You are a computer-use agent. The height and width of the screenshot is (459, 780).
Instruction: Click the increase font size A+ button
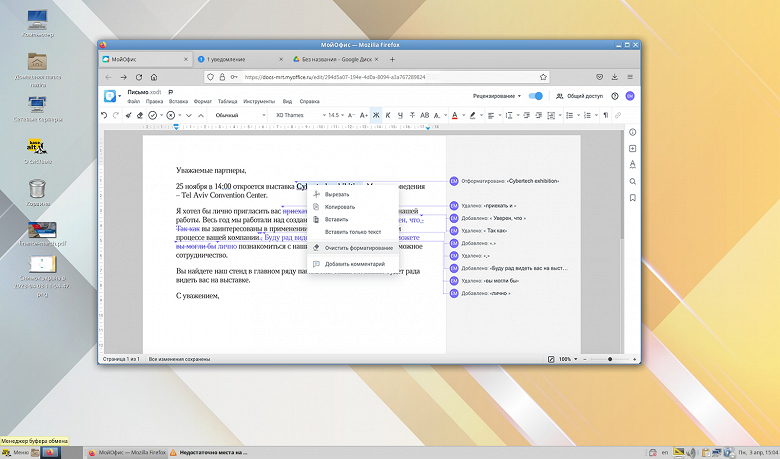pyautogui.click(x=365, y=115)
